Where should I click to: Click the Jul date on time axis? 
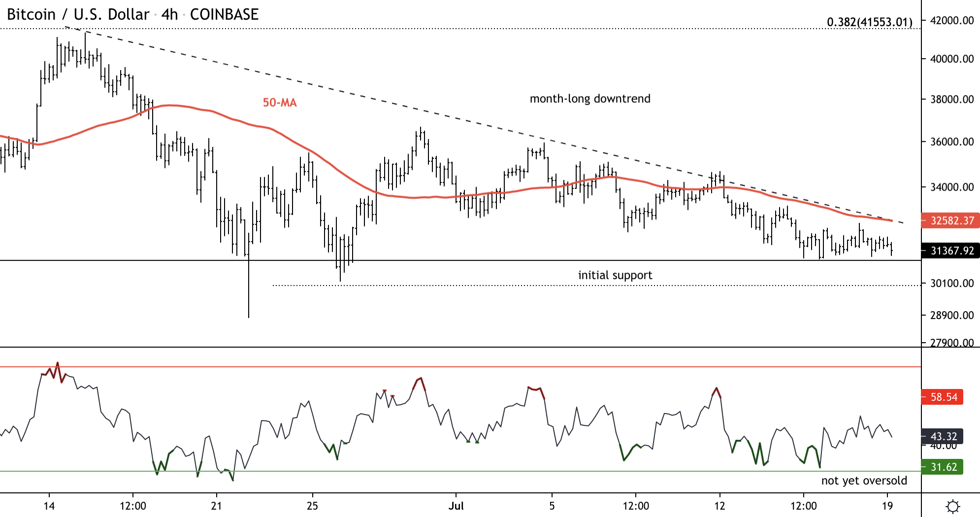456,506
